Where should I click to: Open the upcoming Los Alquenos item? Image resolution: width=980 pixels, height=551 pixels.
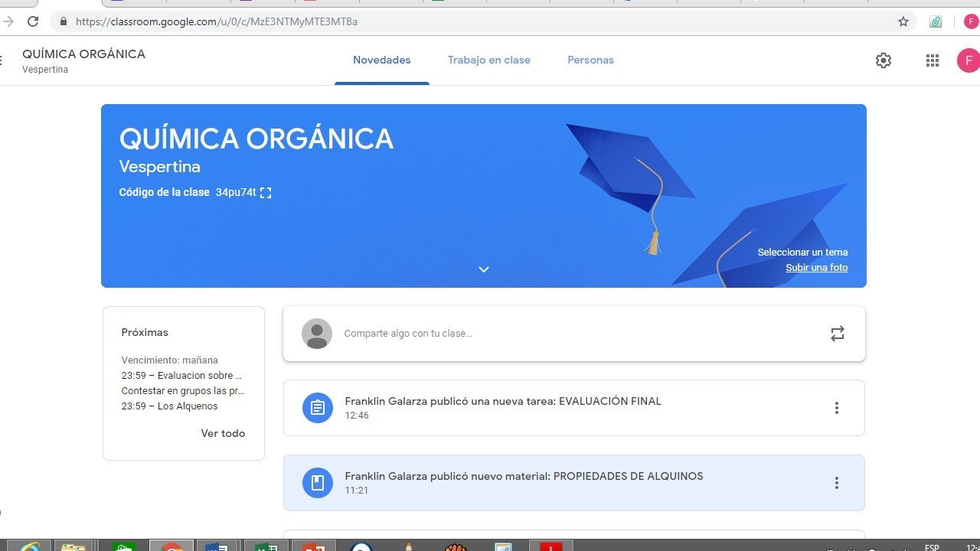tap(170, 406)
